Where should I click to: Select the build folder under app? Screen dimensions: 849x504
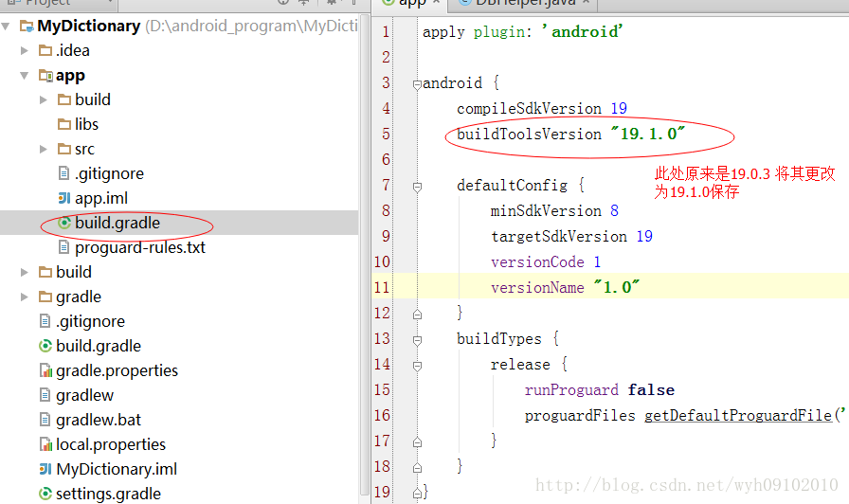coord(93,99)
